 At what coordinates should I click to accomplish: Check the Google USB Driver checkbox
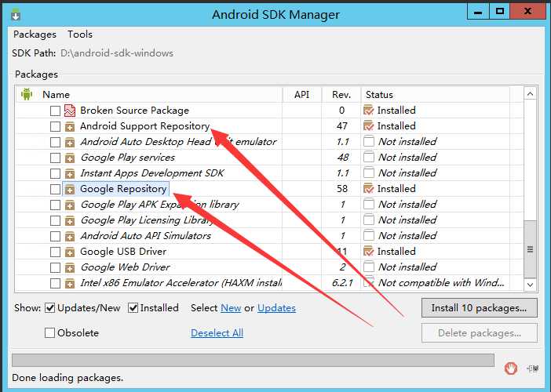click(55, 252)
